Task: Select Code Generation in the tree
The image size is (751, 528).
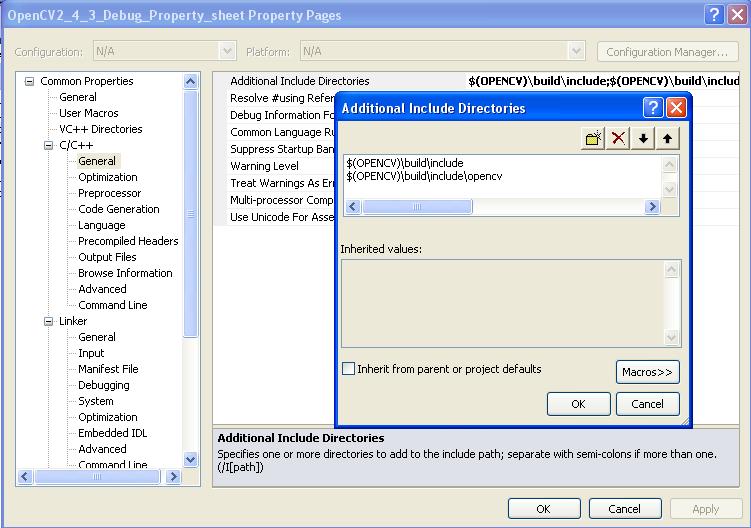Action: point(119,209)
